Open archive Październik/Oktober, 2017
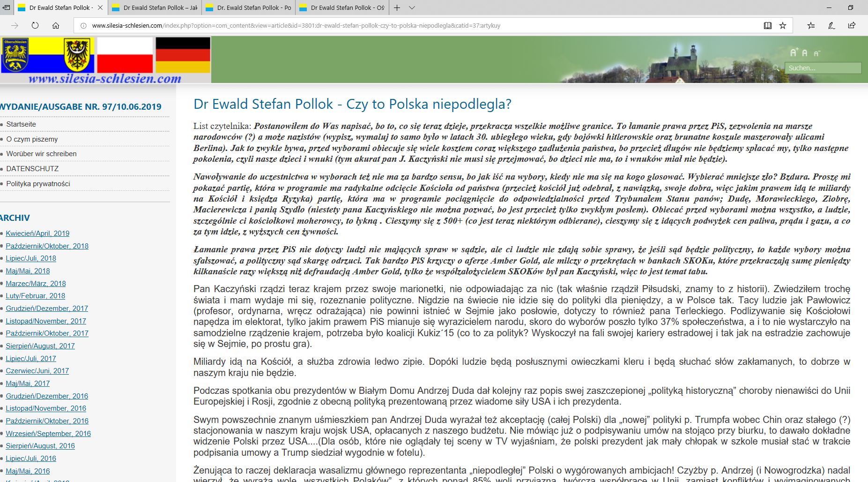 pos(47,333)
